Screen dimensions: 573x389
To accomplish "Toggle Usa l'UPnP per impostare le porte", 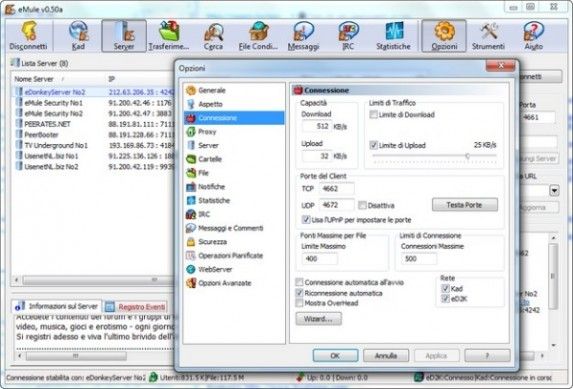I will 306,220.
